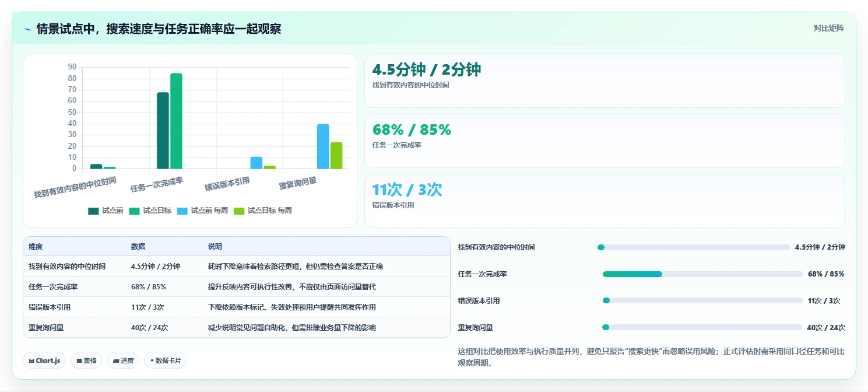Click the lime green 重复询问量 bar

tap(336, 155)
